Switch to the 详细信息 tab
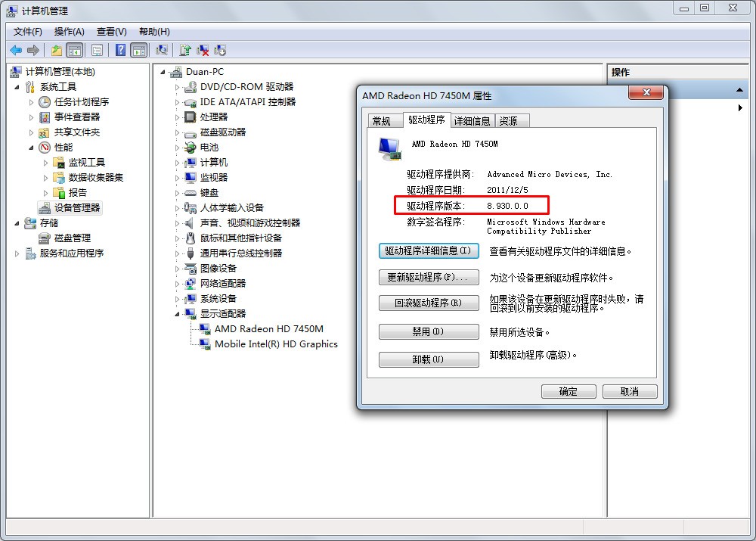Viewport: 756px width, 541px height. coord(472,120)
